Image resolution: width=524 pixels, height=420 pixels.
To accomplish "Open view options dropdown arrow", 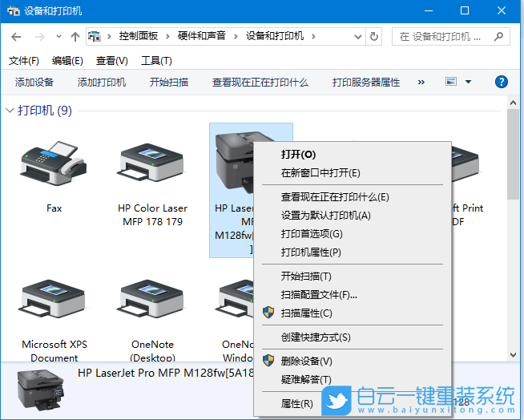I will [468, 82].
